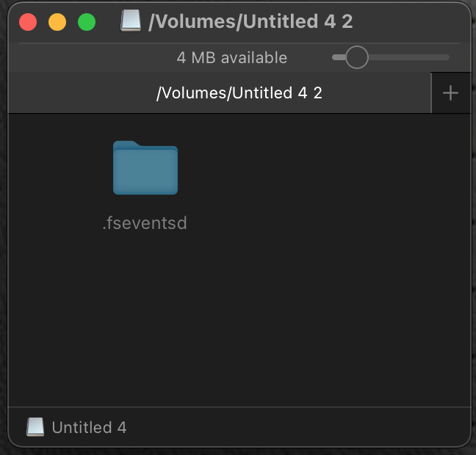Minimize the window with the yellow button
The width and height of the screenshot is (476, 455).
pos(57,22)
